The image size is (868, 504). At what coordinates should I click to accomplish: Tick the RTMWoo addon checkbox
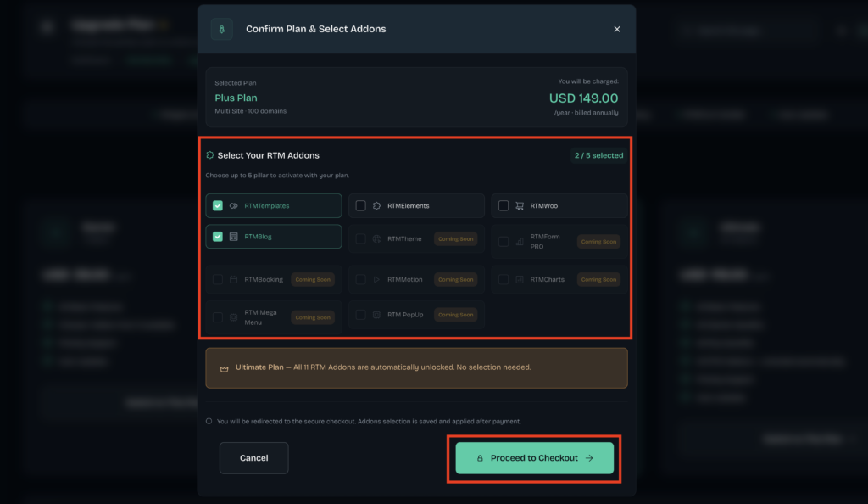tap(504, 205)
